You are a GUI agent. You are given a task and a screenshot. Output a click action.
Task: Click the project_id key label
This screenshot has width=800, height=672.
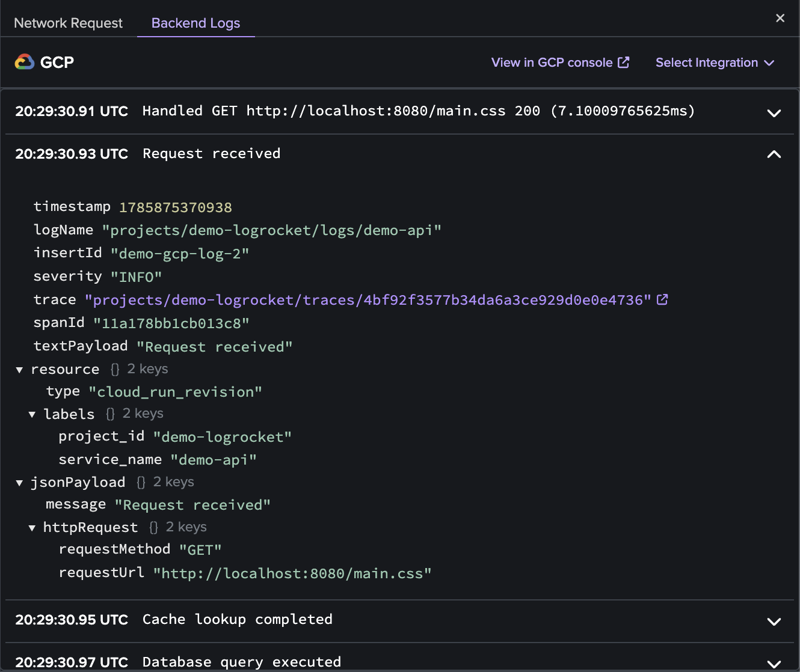tap(102, 436)
